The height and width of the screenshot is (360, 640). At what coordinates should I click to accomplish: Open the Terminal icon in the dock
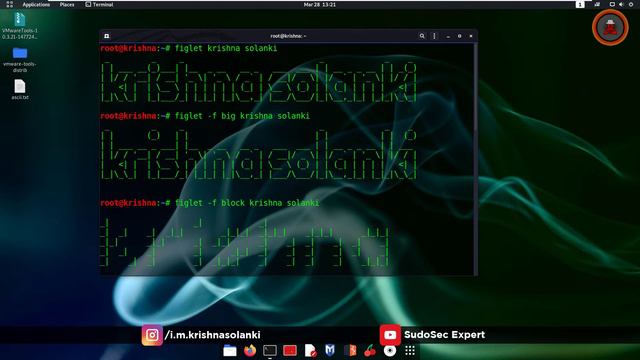point(270,351)
